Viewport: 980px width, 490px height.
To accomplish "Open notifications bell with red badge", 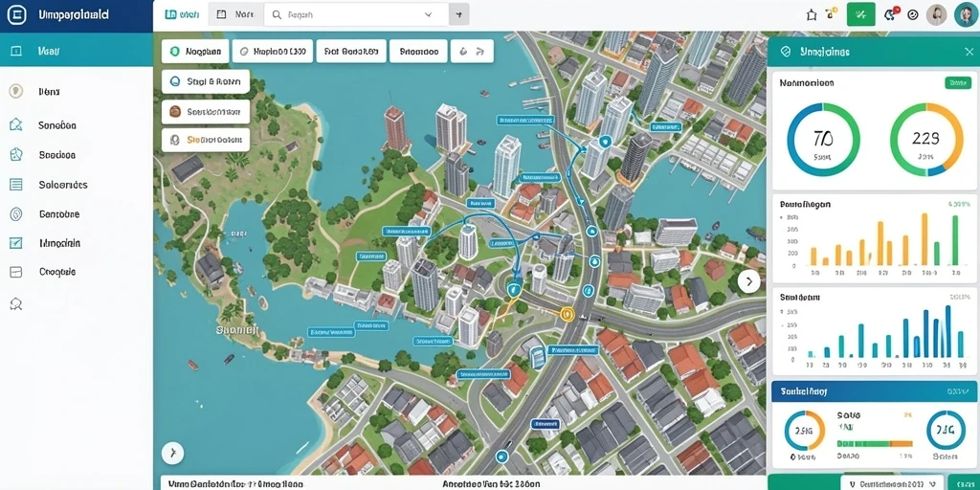I will pos(890,14).
